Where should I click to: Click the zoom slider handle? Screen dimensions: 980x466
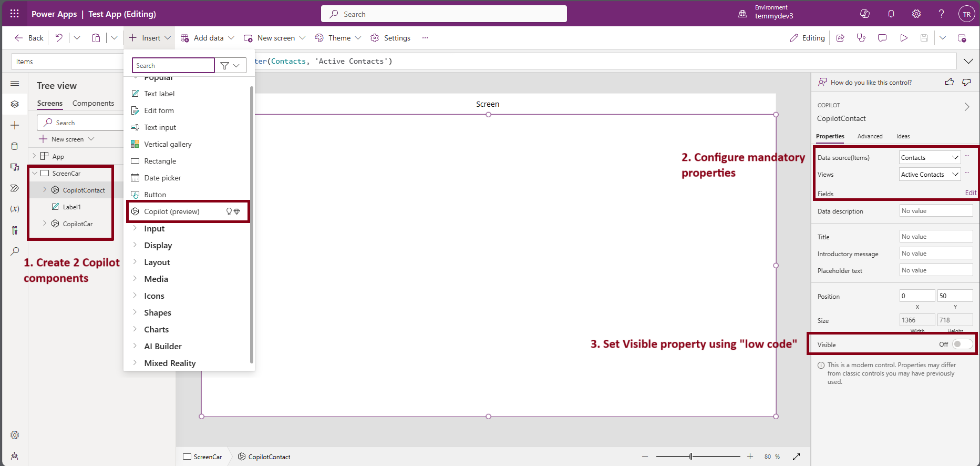point(691,457)
